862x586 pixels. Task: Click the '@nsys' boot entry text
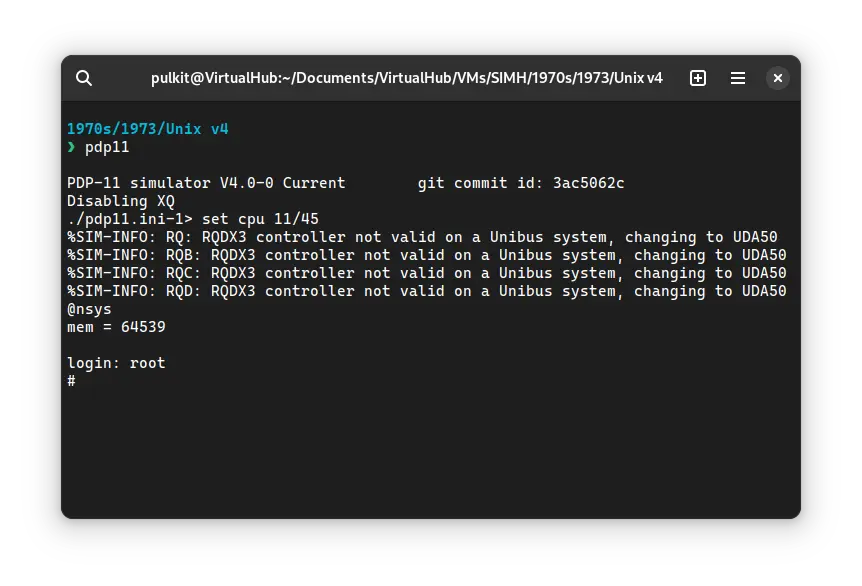pyautogui.click(x=90, y=308)
